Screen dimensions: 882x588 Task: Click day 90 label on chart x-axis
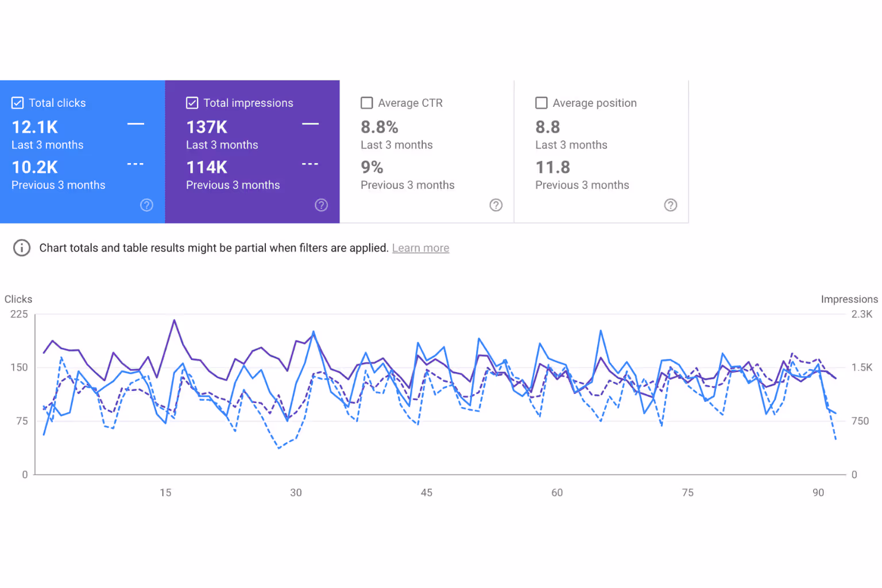818,493
